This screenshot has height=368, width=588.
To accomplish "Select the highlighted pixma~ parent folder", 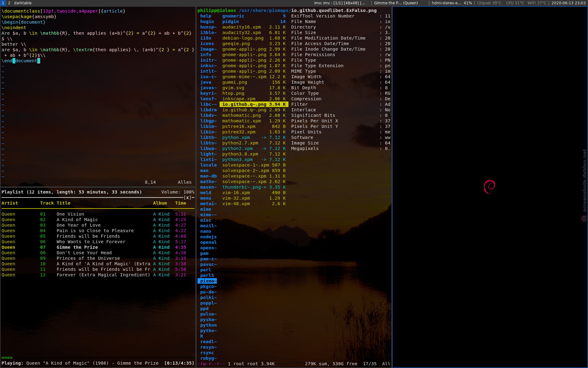I will [x=208, y=281].
